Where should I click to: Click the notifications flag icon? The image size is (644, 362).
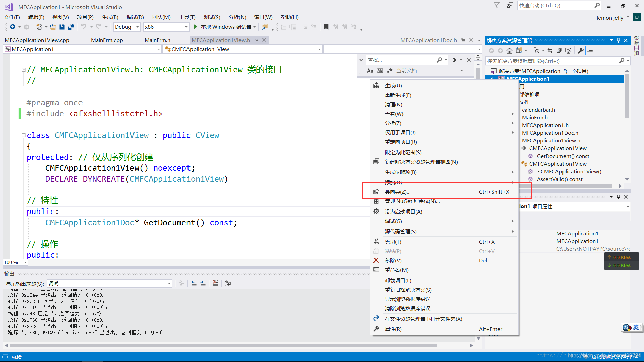click(x=497, y=5)
